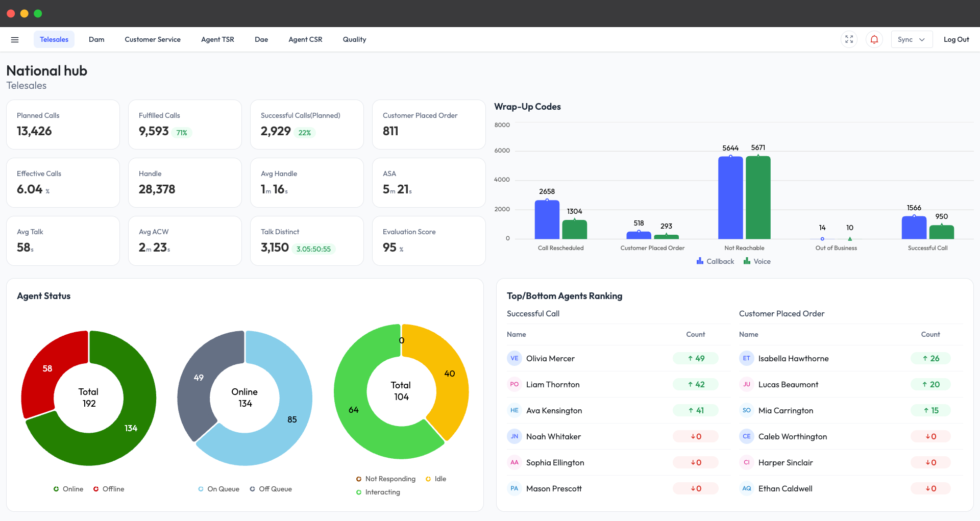
Task: Expand the Sync dropdown
Action: coord(911,39)
